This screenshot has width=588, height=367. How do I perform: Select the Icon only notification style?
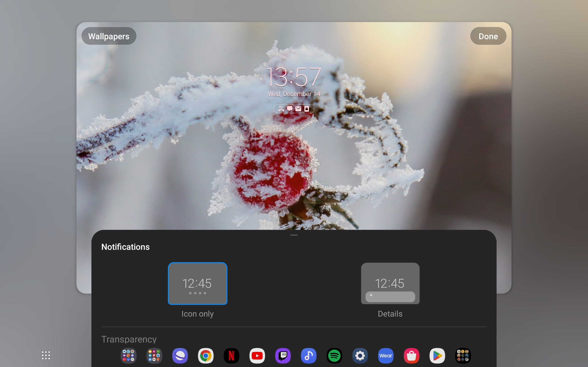pyautogui.click(x=198, y=284)
